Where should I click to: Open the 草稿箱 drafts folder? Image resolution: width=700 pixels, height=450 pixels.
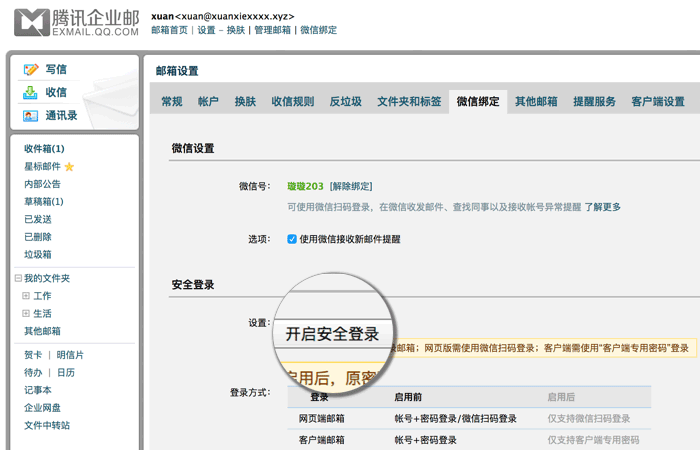(x=44, y=202)
